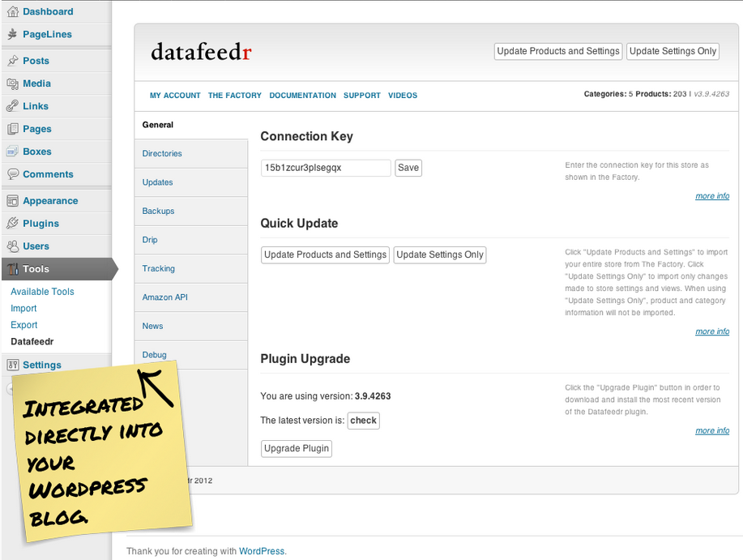Click header Update Products and Settings button

click(558, 51)
